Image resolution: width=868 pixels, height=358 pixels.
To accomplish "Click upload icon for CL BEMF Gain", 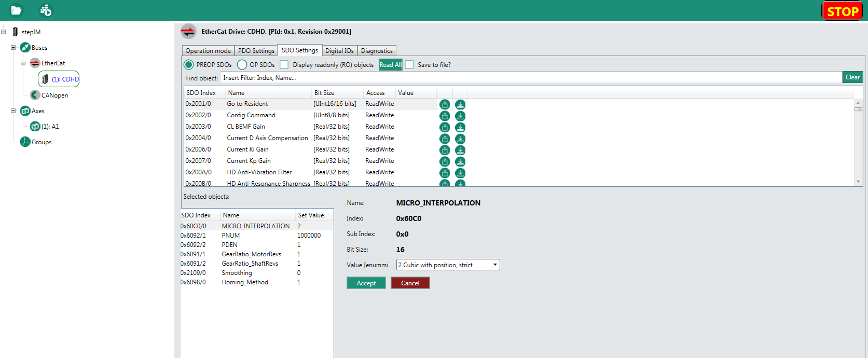I will click(x=445, y=127).
